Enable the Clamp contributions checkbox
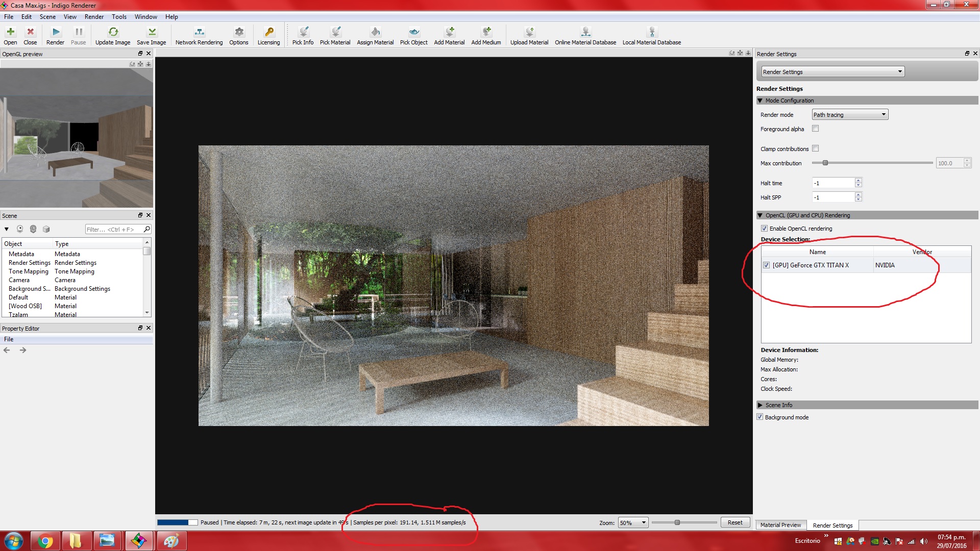The height and width of the screenshot is (551, 980). (815, 148)
